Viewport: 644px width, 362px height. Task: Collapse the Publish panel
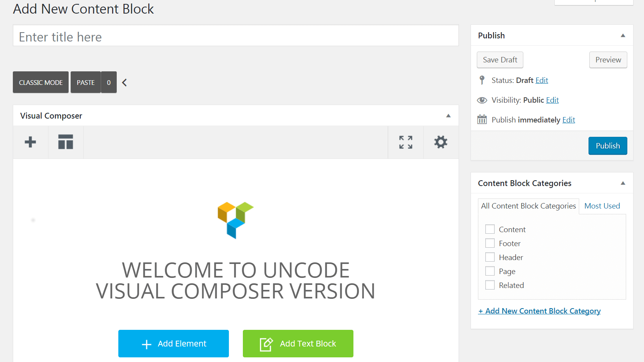click(x=623, y=35)
